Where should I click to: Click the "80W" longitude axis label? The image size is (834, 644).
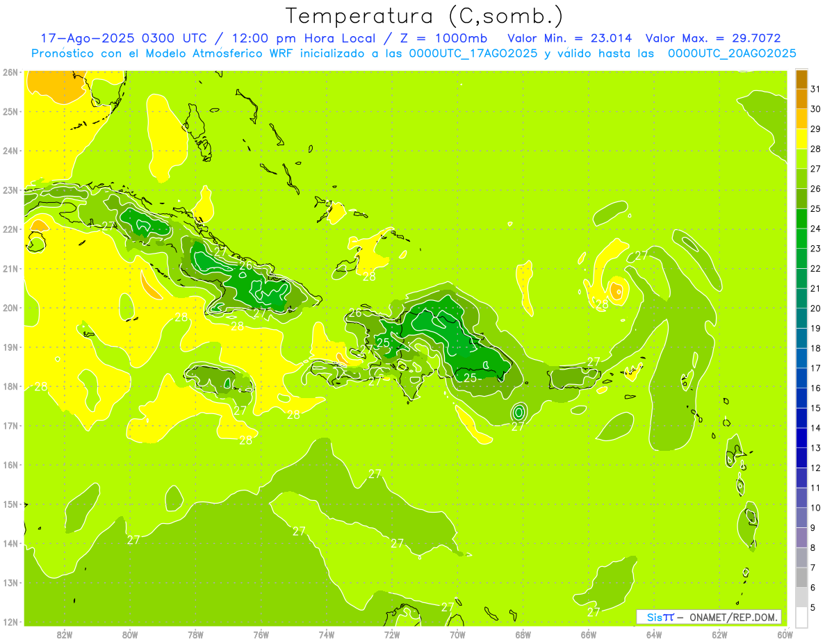coord(129,634)
